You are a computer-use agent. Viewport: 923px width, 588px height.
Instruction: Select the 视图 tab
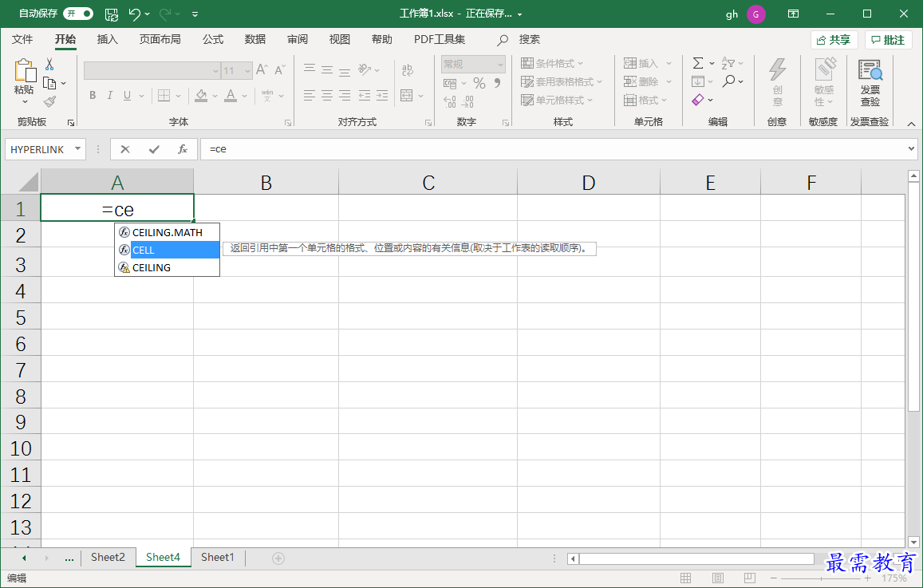click(x=340, y=39)
